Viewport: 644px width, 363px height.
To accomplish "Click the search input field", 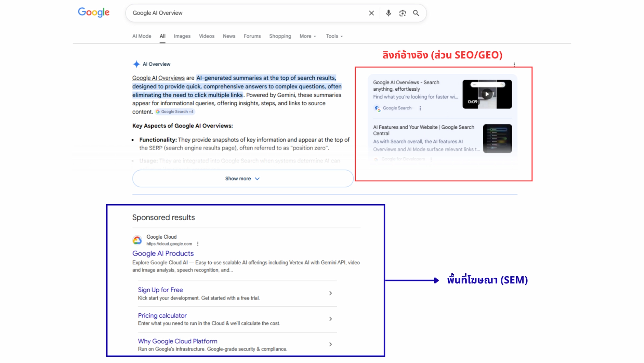I will click(248, 13).
